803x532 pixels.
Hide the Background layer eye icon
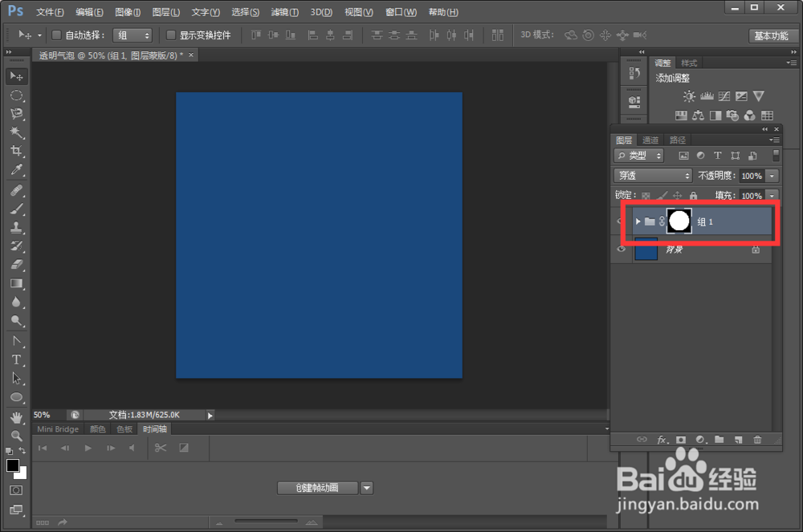pyautogui.click(x=622, y=249)
